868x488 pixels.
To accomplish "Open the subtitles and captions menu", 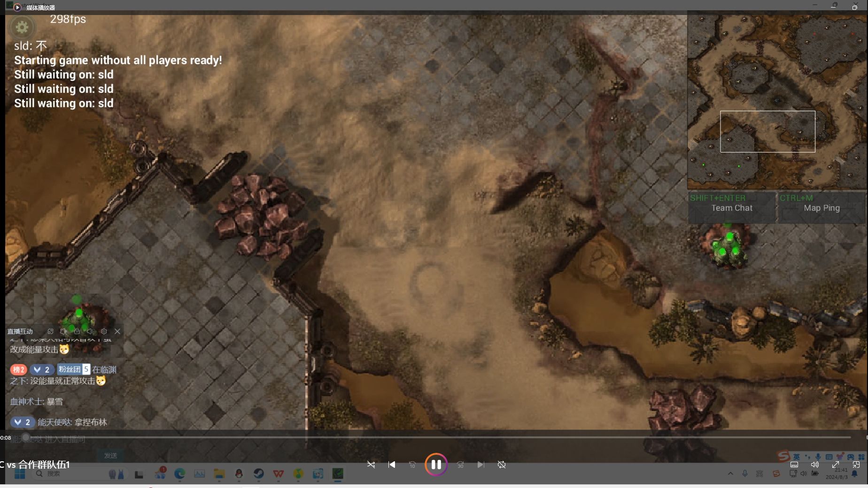I will coord(794,465).
